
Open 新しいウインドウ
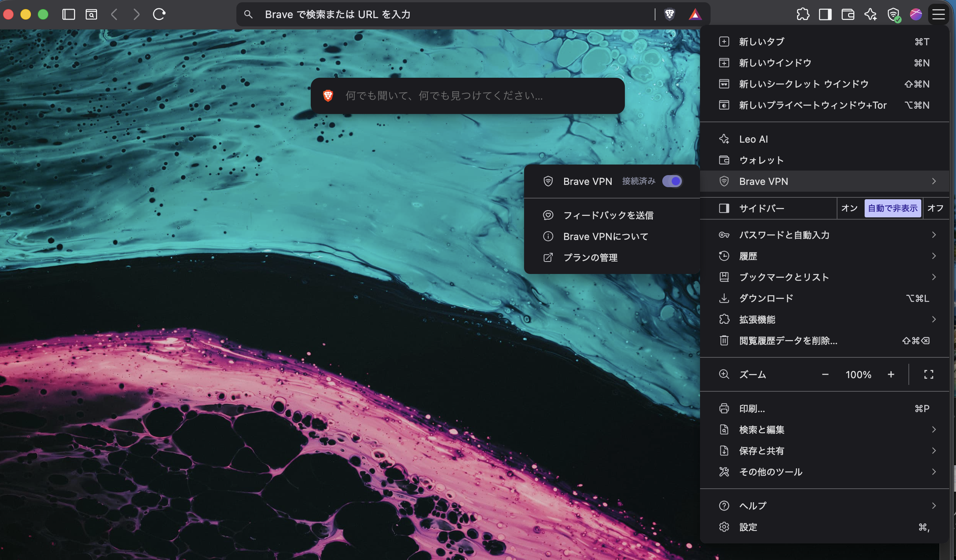coord(824,63)
